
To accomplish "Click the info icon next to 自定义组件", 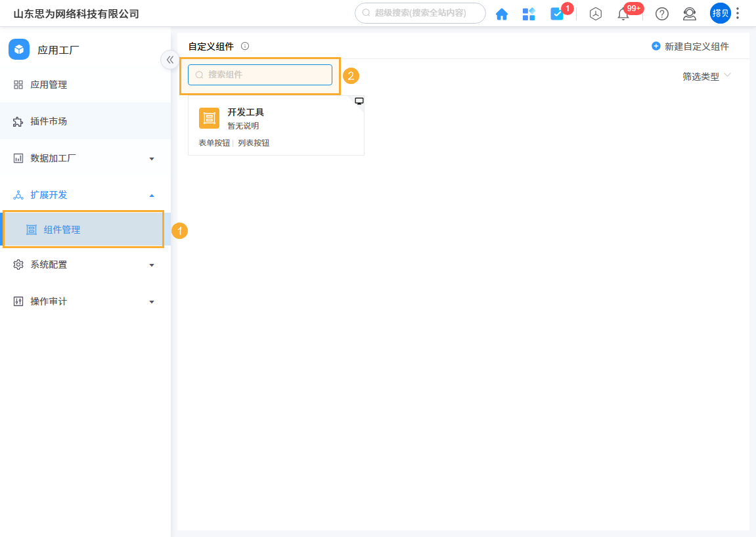I will point(244,46).
